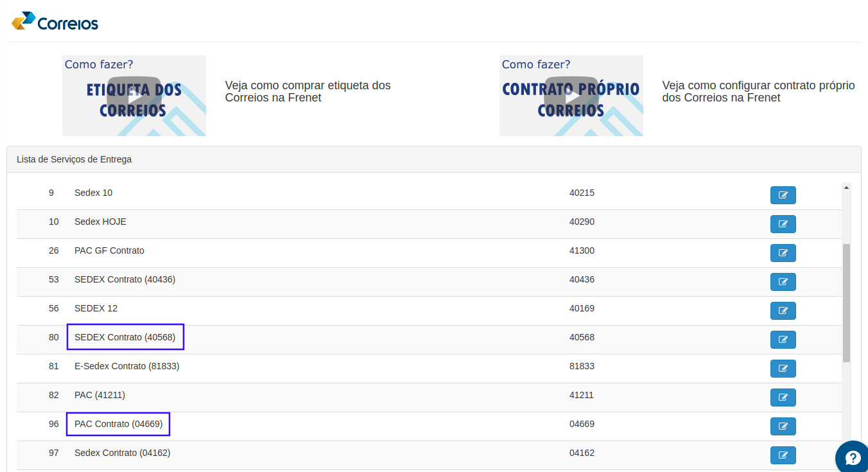Click row ID 56
868x472 pixels.
54,308
